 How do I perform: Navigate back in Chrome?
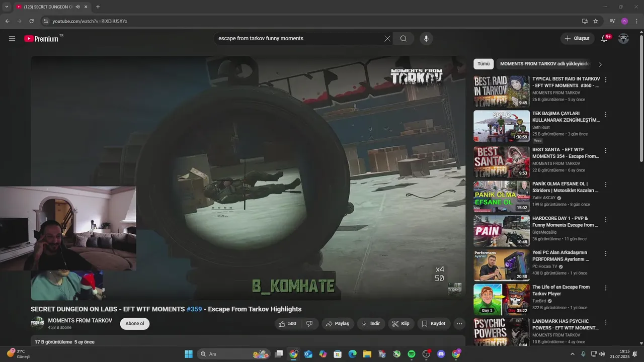pyautogui.click(x=7, y=21)
